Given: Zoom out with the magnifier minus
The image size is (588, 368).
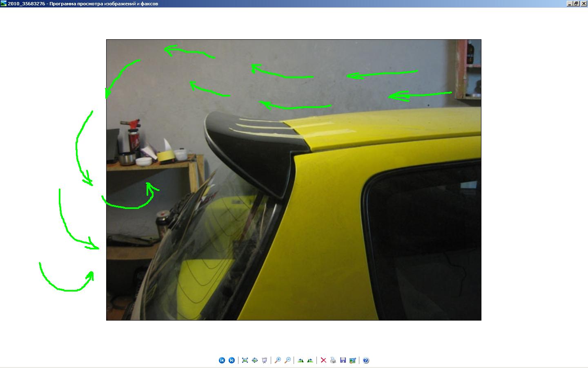Looking at the screenshot, I should (x=287, y=360).
